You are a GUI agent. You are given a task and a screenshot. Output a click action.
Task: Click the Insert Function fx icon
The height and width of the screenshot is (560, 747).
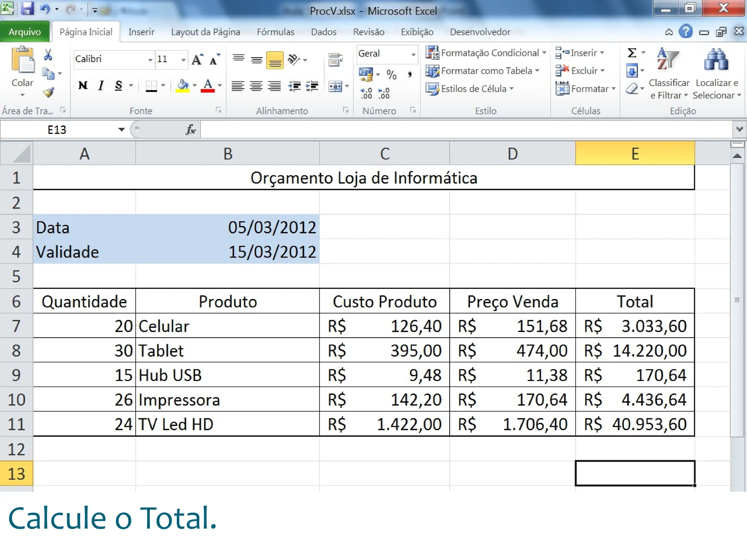pyautogui.click(x=190, y=129)
